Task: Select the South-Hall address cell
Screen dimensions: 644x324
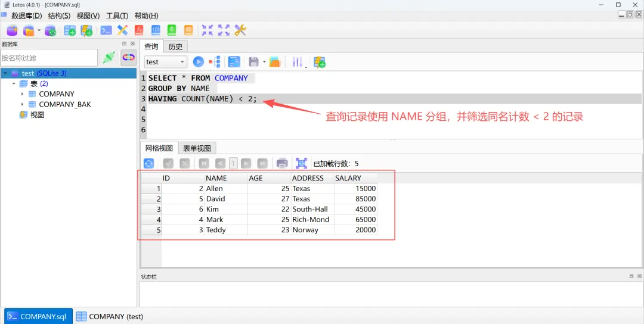Action: 312,209
